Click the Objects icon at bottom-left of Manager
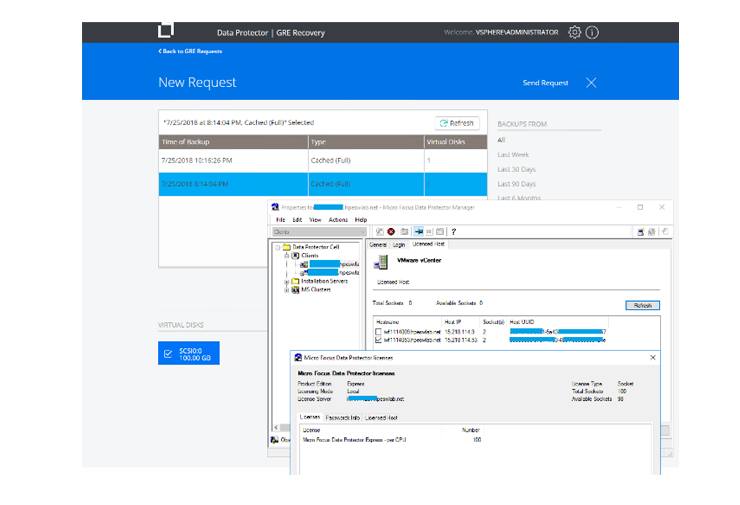This screenshot has width=740, height=505. (x=275, y=440)
